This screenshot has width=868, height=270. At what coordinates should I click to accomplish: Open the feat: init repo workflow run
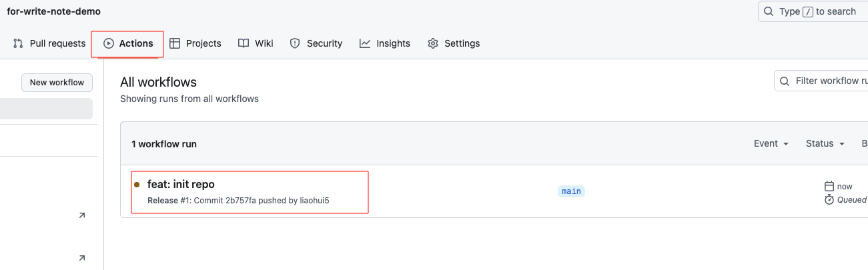tap(181, 184)
